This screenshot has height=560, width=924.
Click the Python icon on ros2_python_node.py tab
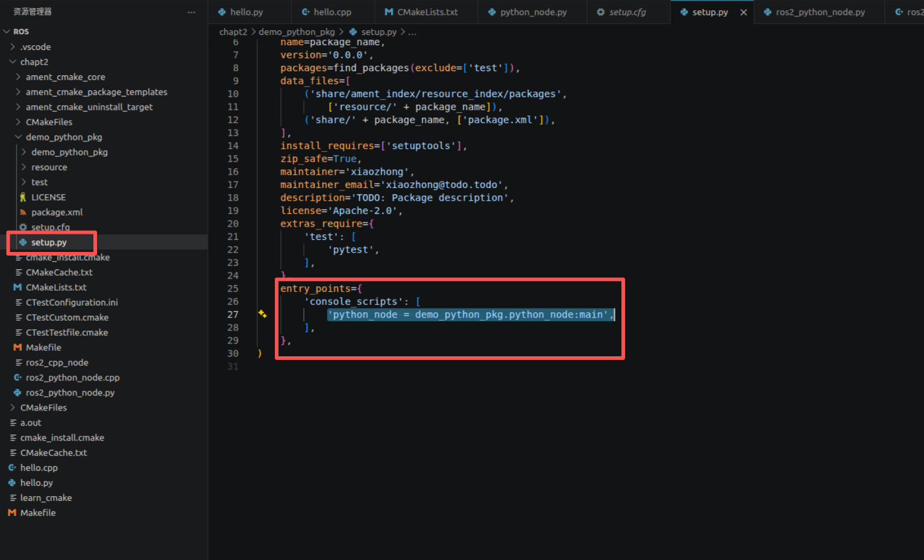point(767,12)
